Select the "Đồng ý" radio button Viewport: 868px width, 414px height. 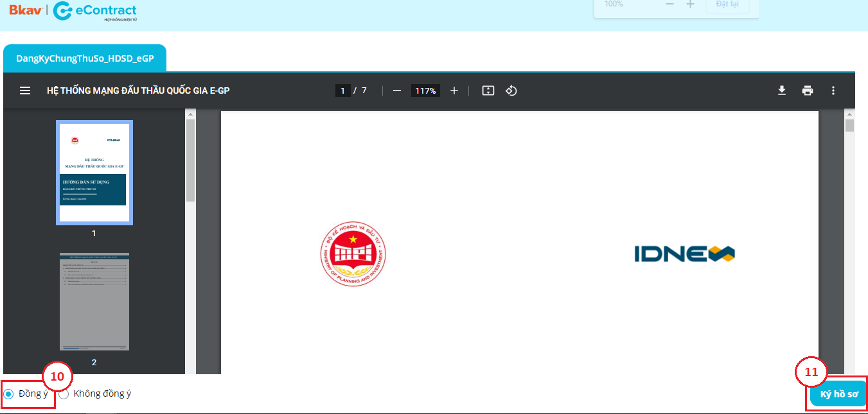[9, 394]
